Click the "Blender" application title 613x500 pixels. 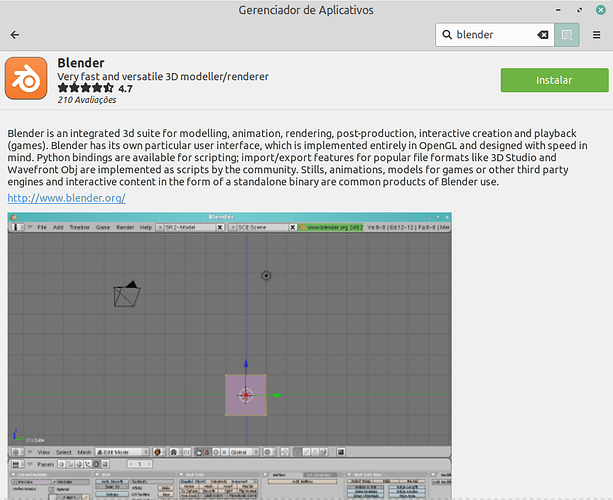81,63
